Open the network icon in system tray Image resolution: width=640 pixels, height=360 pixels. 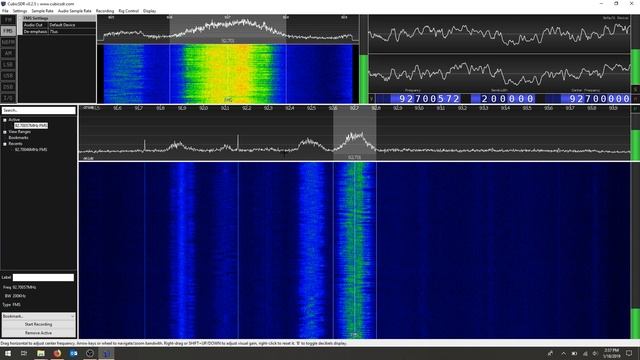point(585,353)
